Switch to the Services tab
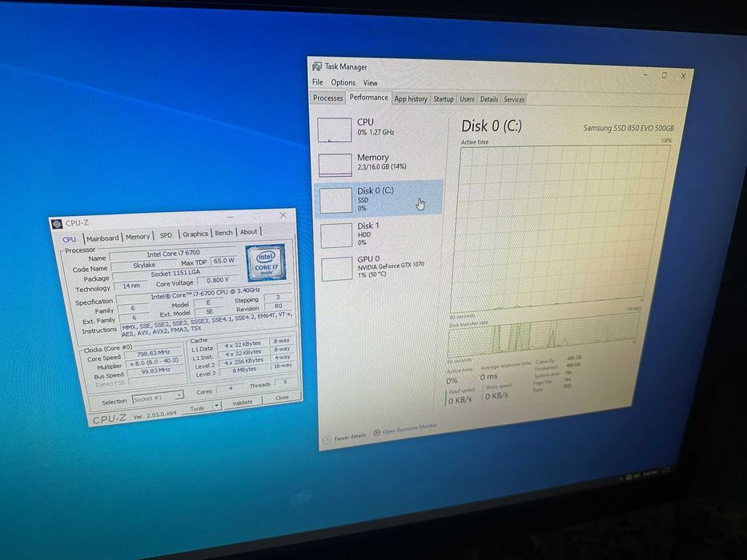This screenshot has width=747, height=560. pyautogui.click(x=514, y=99)
